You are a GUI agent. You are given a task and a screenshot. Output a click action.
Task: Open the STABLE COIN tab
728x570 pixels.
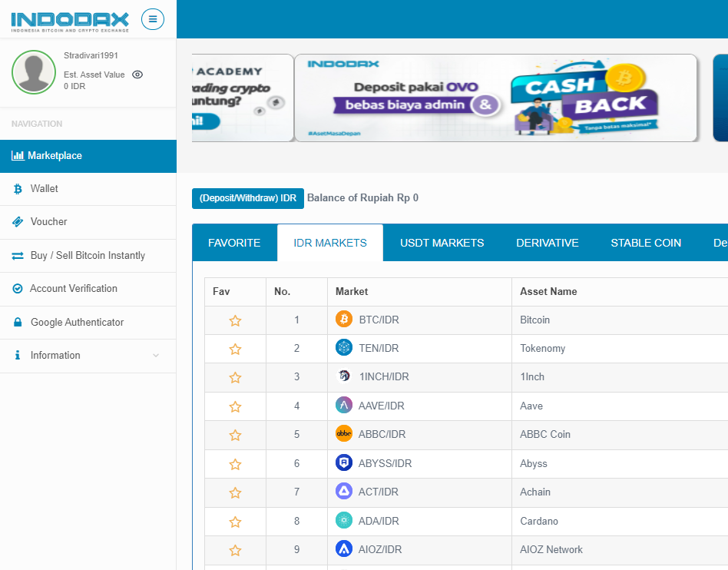pyautogui.click(x=646, y=243)
